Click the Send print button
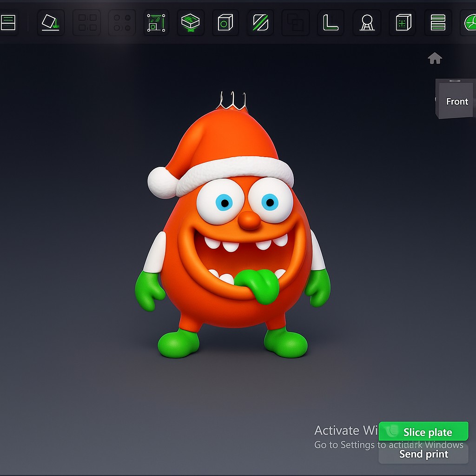Screen dimensions: 476x476 (x=423, y=454)
